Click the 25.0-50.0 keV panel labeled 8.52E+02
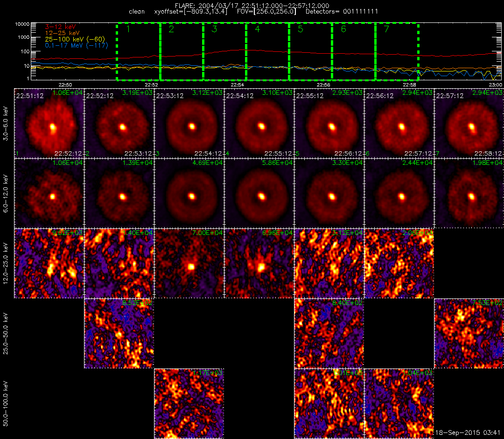Image resolution: width=504 pixels, height=439 pixels. click(x=119, y=334)
